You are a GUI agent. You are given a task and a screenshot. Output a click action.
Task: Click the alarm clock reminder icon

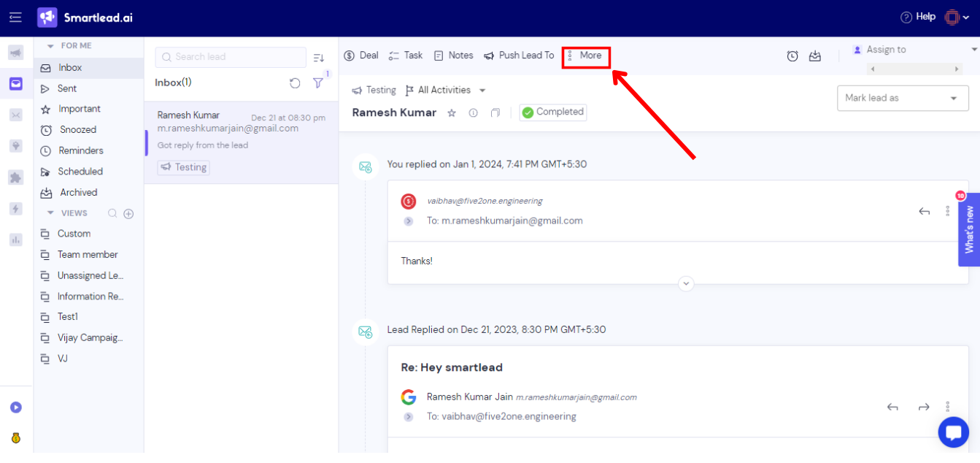click(792, 56)
